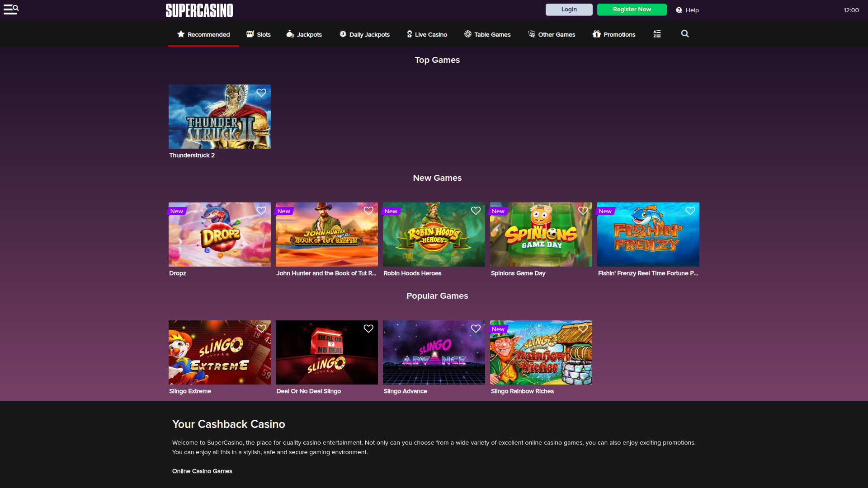This screenshot has width=868, height=488.
Task: Open the Promotions tab
Action: coord(614,34)
